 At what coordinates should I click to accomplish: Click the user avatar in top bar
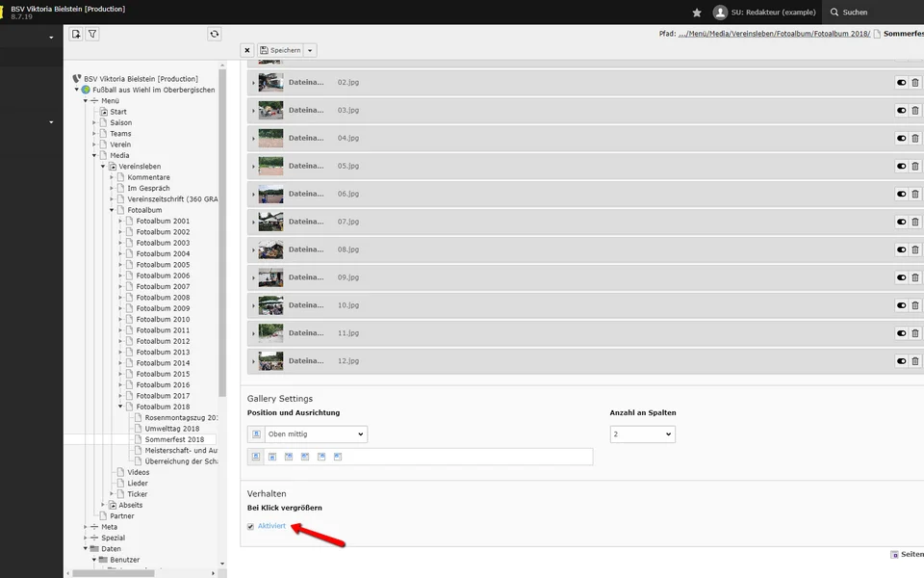point(720,13)
